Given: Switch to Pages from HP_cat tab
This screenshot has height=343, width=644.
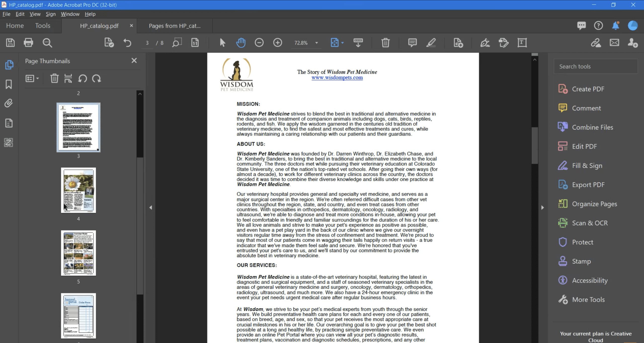Looking at the screenshot, I should pos(175,26).
